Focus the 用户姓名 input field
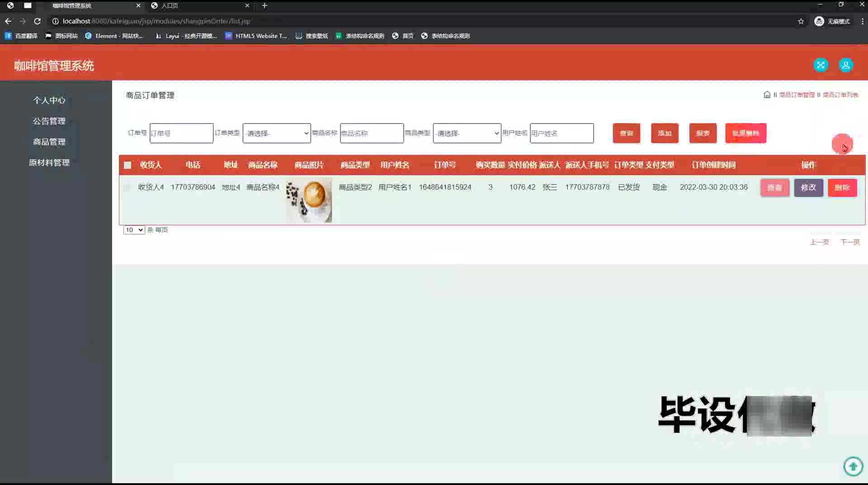868x485 pixels. click(x=561, y=133)
